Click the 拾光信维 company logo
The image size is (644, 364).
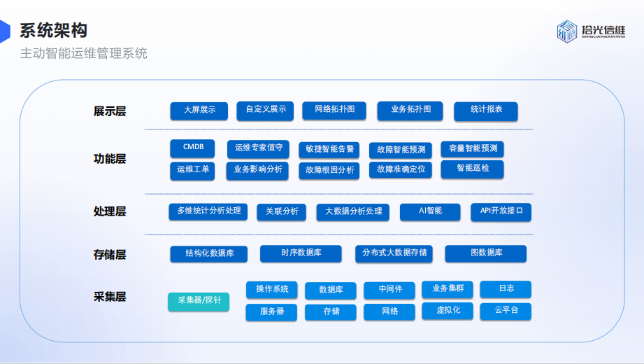click(x=591, y=31)
